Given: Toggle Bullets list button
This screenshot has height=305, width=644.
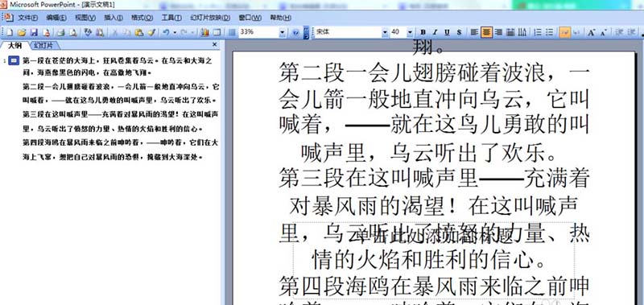Looking at the screenshot, I should click(550, 32).
